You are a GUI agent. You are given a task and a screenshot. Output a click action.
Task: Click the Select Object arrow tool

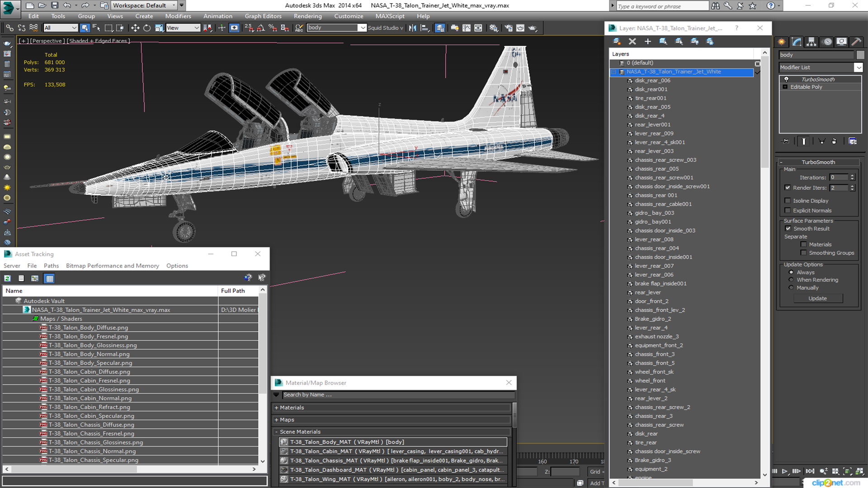click(x=85, y=28)
